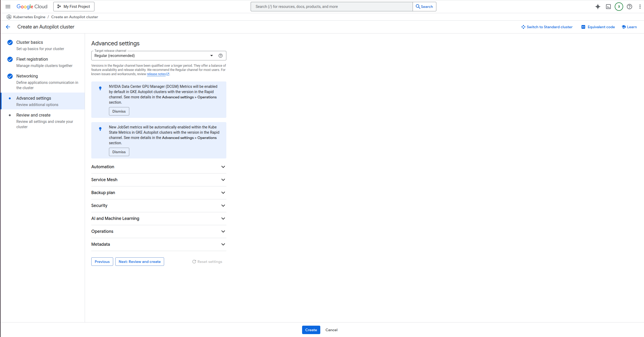The height and width of the screenshot is (337, 644).
Task: Expand AI and Machine Learning section
Action: (158, 219)
